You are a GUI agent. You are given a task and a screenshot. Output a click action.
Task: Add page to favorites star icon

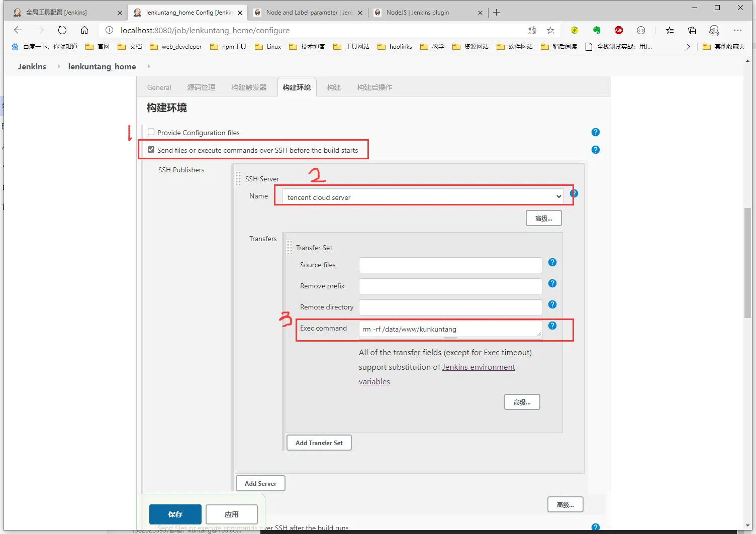pyautogui.click(x=550, y=31)
